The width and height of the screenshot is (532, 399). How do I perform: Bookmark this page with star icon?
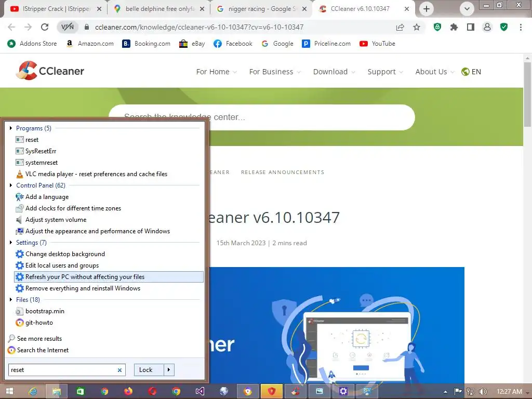(x=417, y=27)
